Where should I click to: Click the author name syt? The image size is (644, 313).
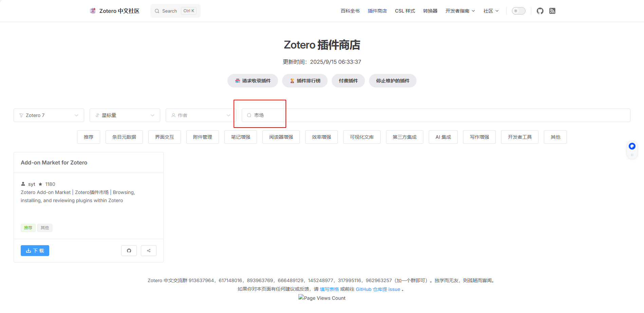click(32, 184)
